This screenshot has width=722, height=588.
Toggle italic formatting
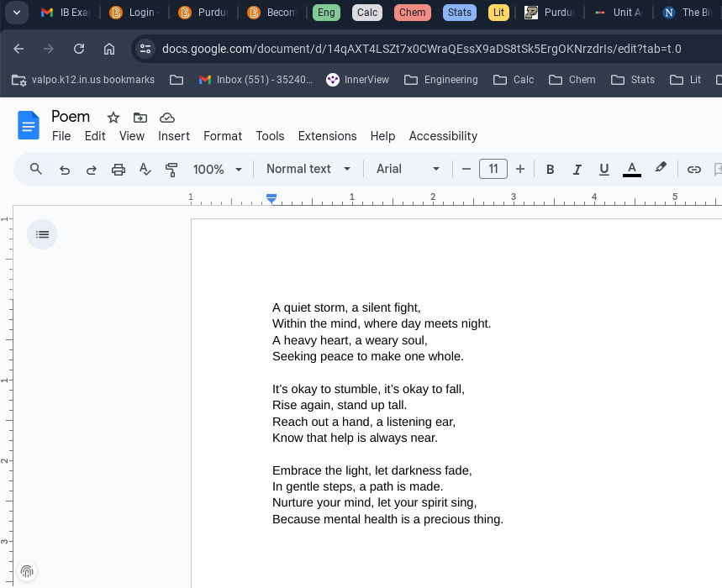point(577,170)
